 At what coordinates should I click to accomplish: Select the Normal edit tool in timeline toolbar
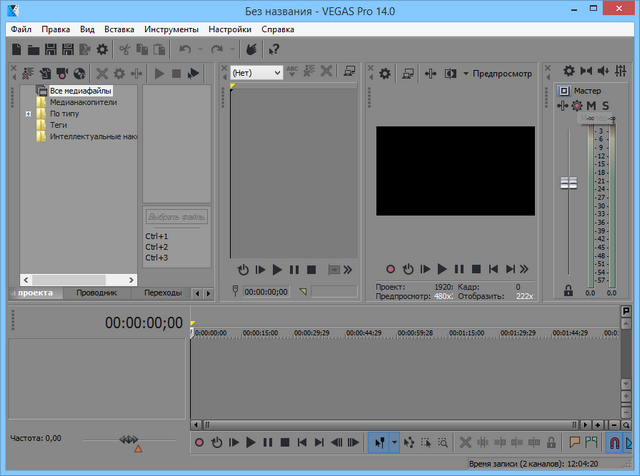[379, 442]
